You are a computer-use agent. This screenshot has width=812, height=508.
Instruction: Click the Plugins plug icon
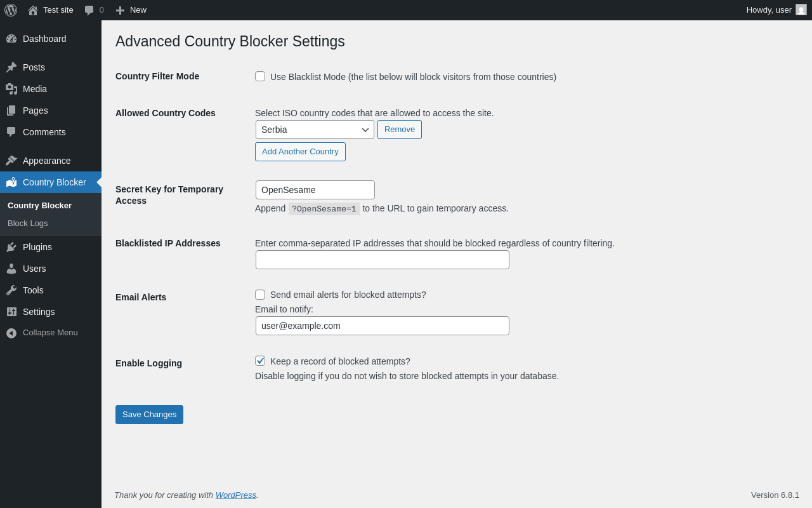point(11,247)
